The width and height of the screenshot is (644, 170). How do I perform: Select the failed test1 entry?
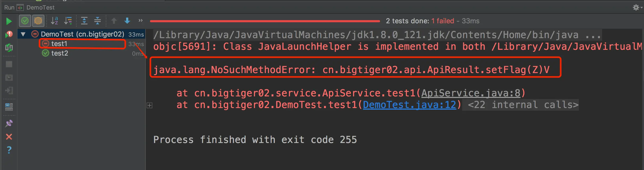click(x=59, y=44)
